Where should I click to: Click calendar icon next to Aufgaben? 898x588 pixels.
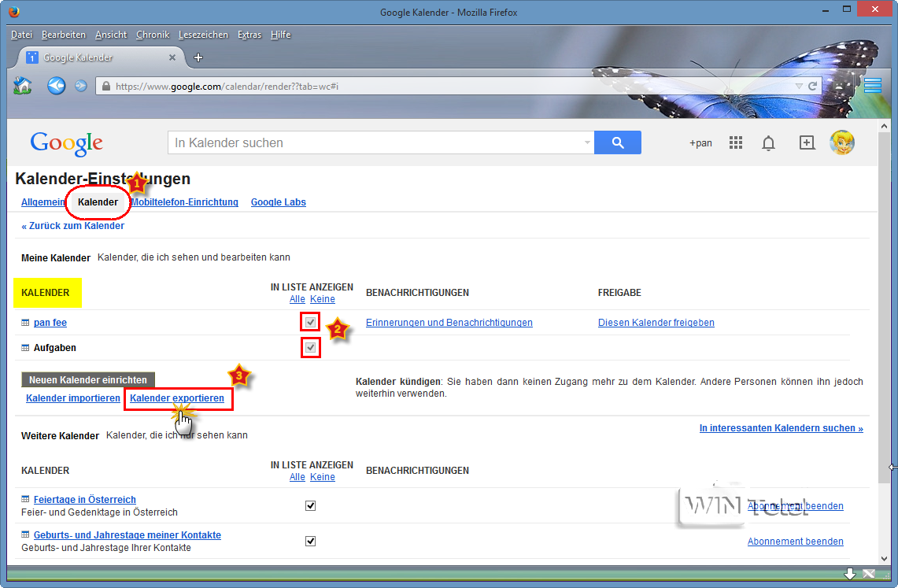tap(25, 348)
